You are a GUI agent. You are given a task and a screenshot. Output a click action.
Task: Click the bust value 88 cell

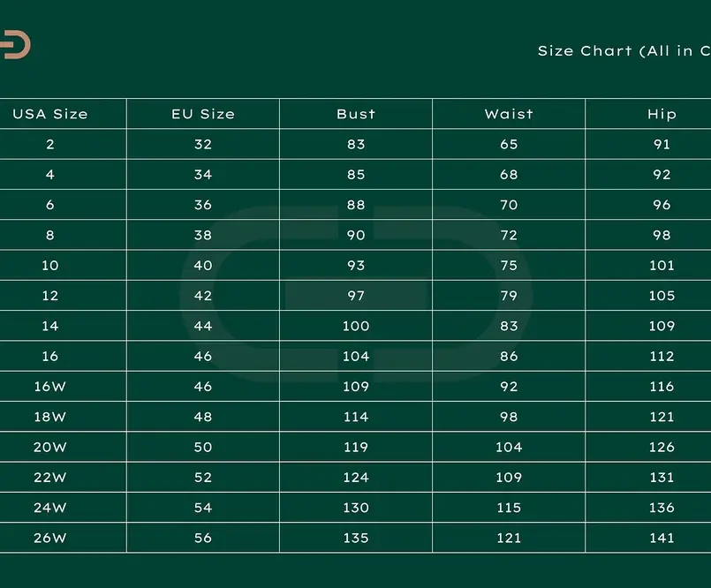pyautogui.click(x=356, y=205)
